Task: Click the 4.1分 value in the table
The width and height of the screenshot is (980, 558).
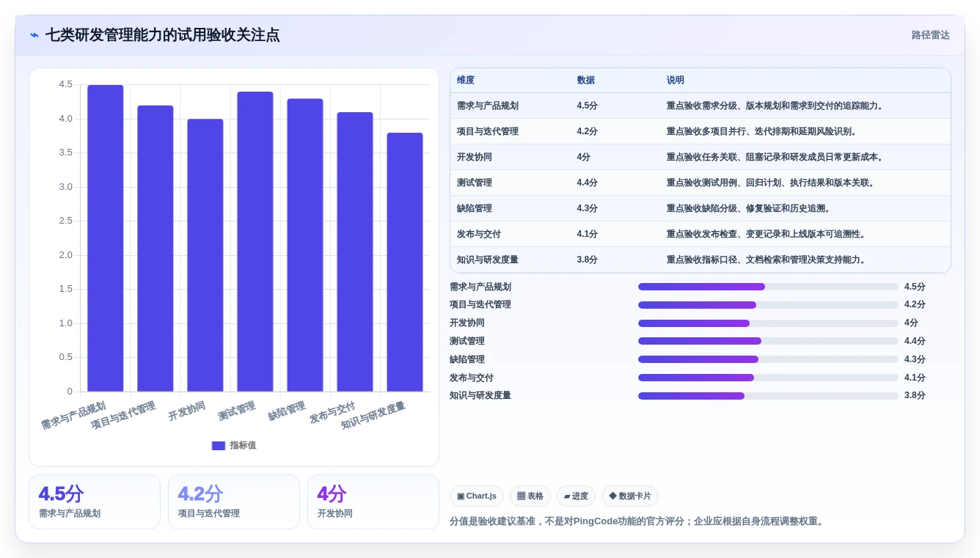Action: point(588,234)
